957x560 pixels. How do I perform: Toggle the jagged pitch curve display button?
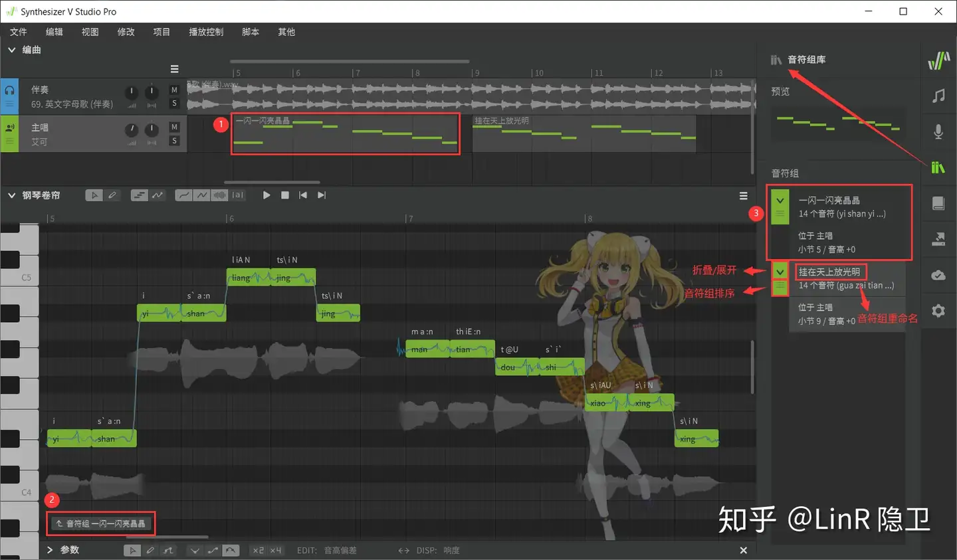[x=202, y=195]
